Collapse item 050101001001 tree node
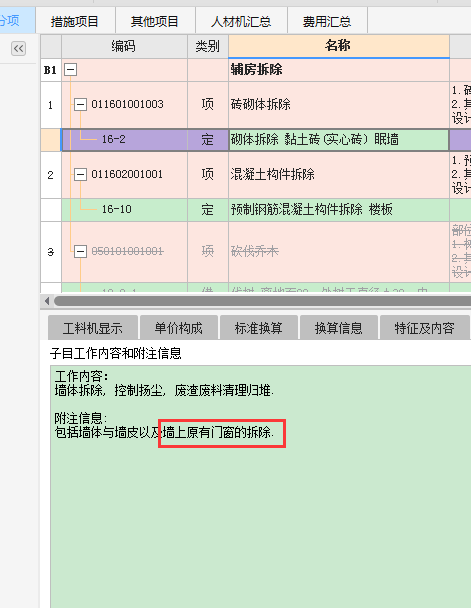The image size is (471, 608). tap(80, 251)
